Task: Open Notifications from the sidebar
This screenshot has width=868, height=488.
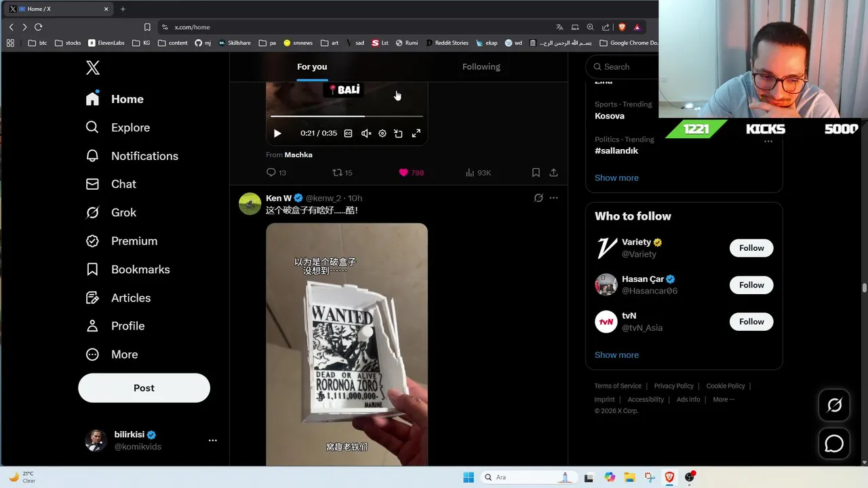Action: (x=132, y=156)
